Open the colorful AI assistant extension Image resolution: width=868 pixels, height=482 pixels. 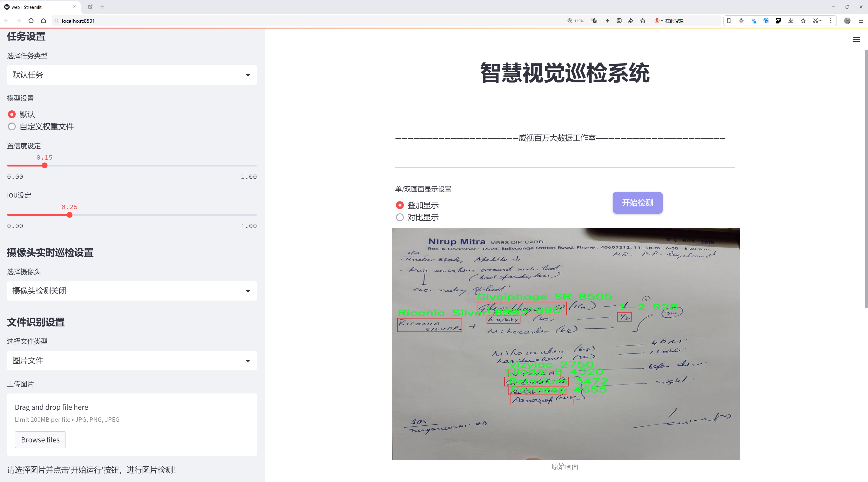point(741,21)
